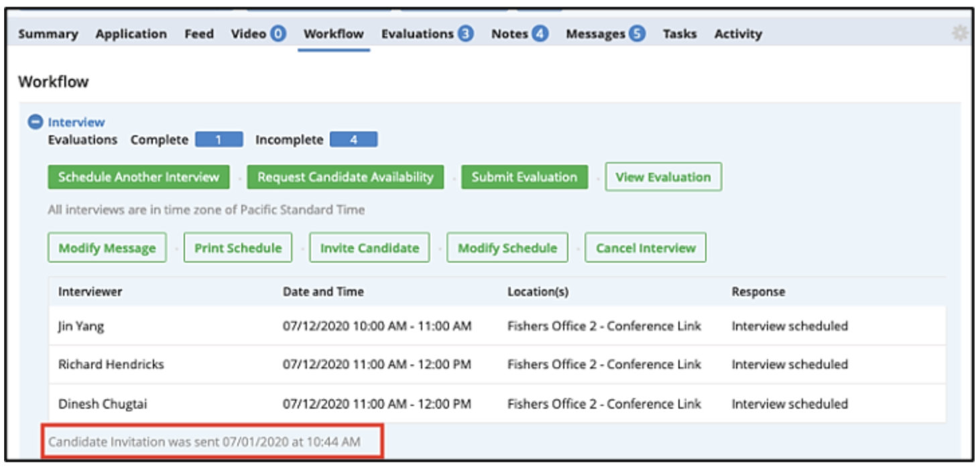Select the Workflow tab
The width and height of the screenshot is (980, 469).
point(334,33)
